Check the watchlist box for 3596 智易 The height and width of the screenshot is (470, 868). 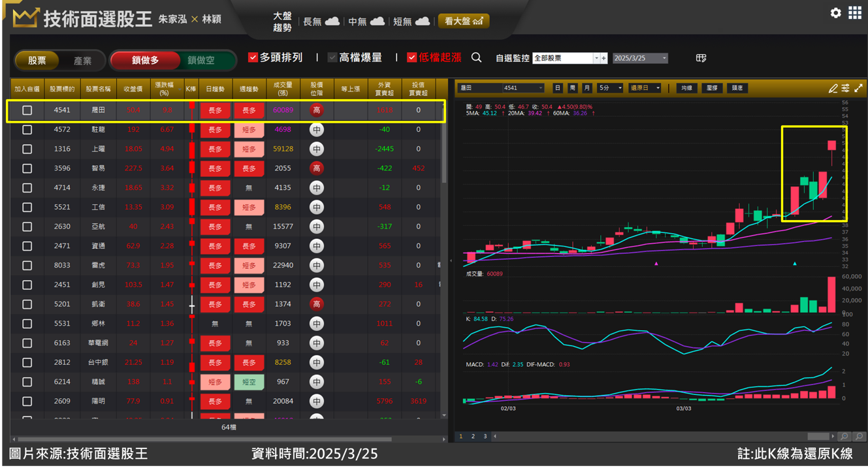27,168
